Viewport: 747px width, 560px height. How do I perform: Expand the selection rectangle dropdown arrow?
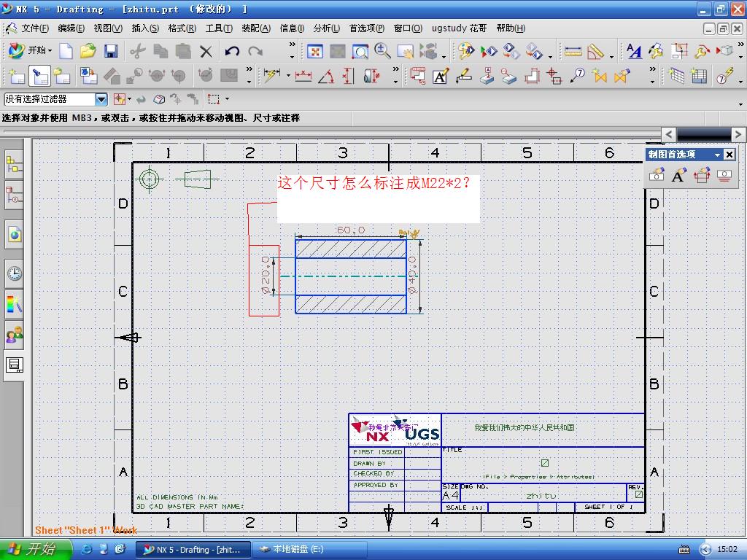(227, 99)
